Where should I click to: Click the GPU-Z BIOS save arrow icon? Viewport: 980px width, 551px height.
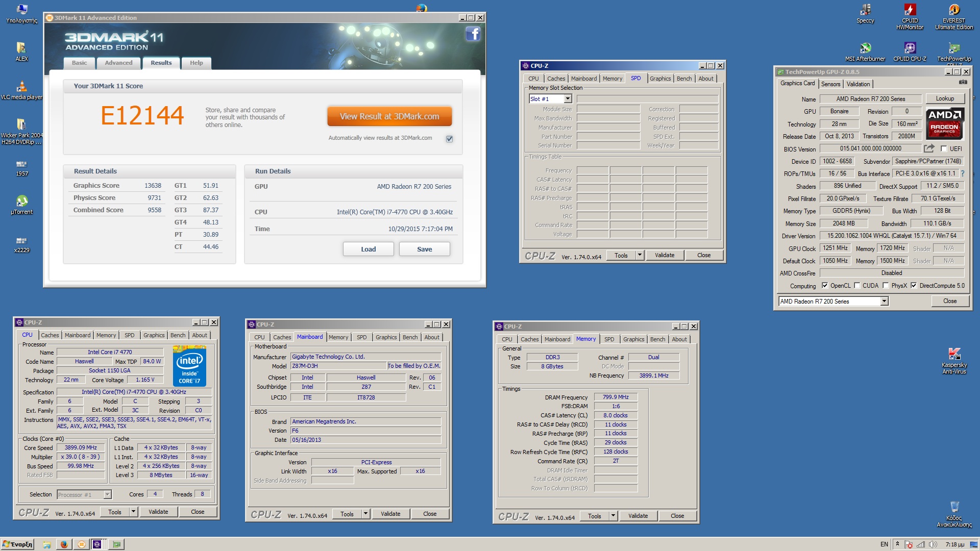tap(929, 148)
